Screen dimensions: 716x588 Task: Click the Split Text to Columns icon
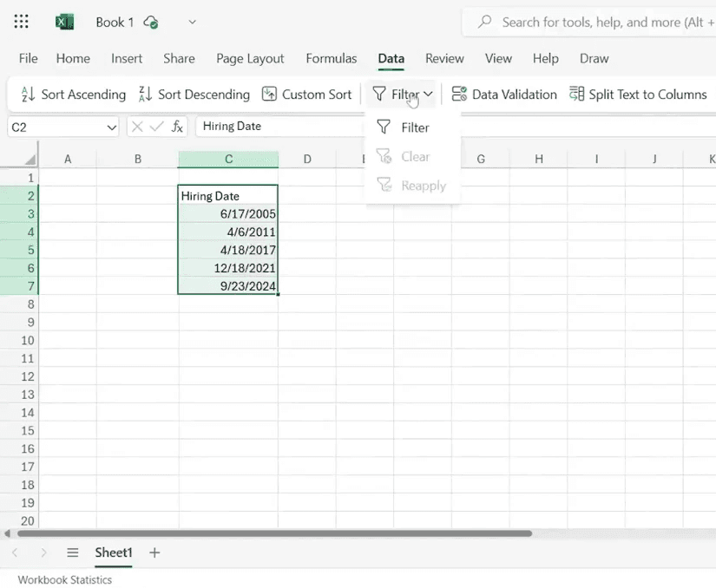(x=576, y=94)
